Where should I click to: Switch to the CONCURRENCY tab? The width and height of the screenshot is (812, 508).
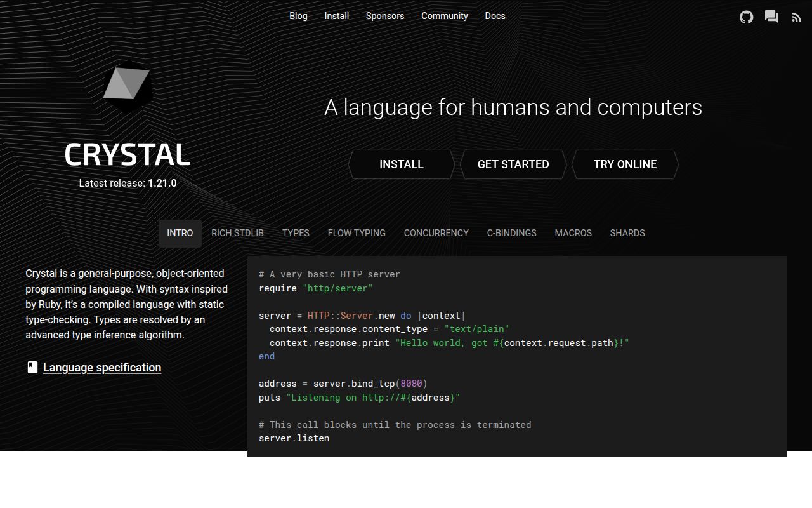point(436,233)
